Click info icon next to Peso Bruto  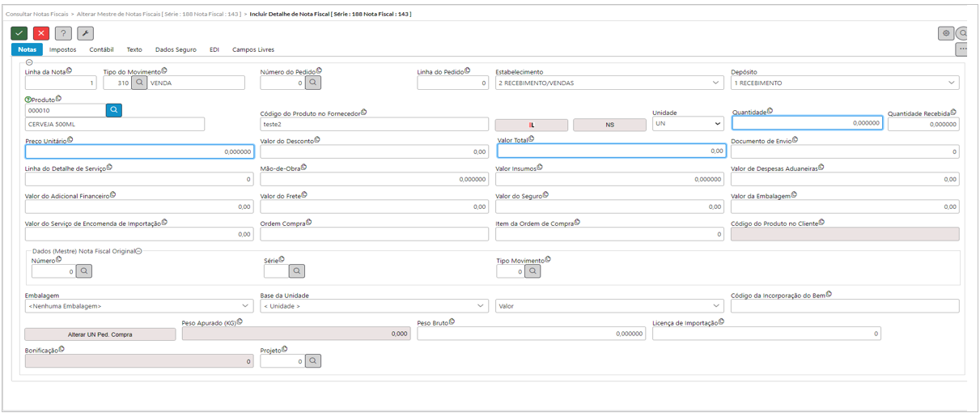pyautogui.click(x=452, y=321)
